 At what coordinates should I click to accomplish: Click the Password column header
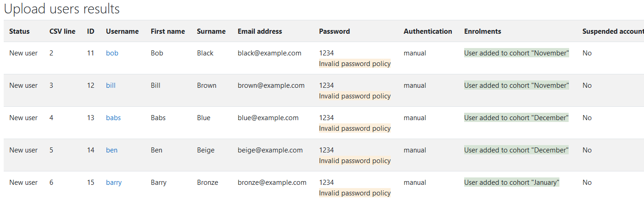point(334,31)
